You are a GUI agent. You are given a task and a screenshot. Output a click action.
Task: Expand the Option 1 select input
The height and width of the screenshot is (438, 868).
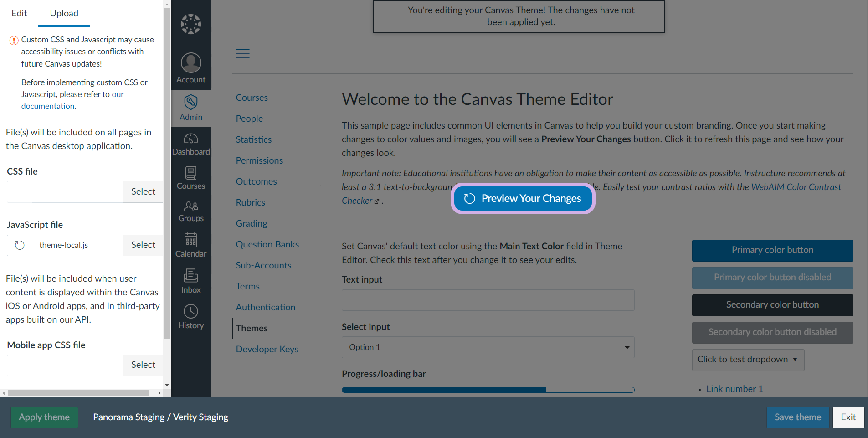(488, 347)
